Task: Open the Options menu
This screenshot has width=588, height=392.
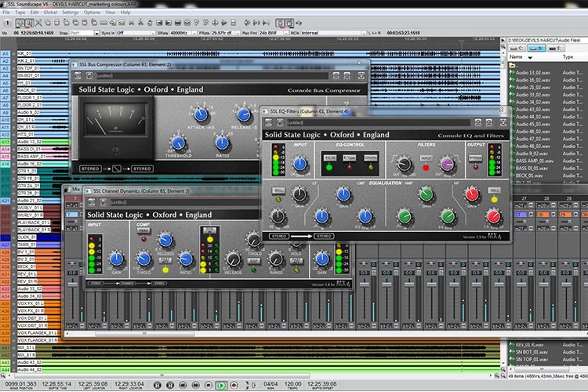Action: pyautogui.click(x=92, y=13)
